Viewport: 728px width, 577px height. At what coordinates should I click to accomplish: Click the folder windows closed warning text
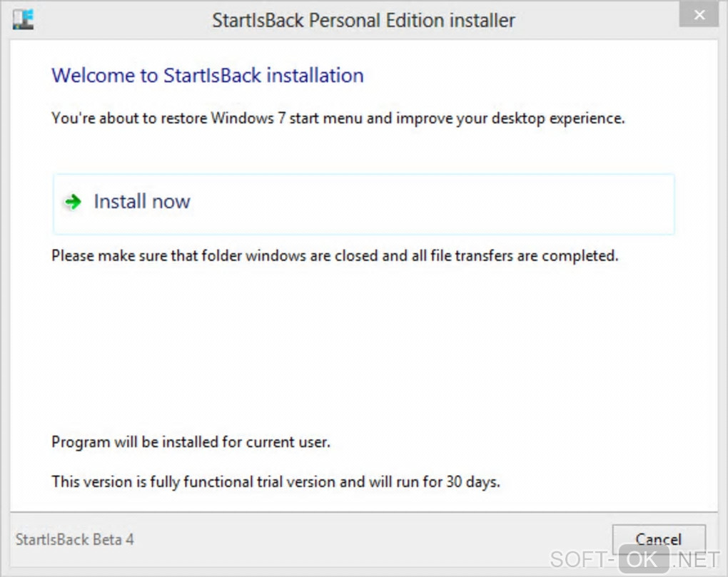point(334,255)
